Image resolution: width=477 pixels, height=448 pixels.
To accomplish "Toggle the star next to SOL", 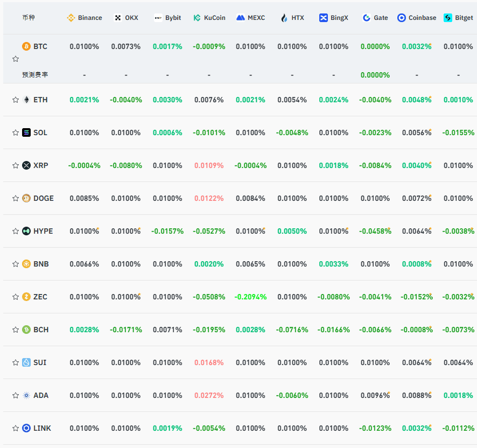I will 16,132.
